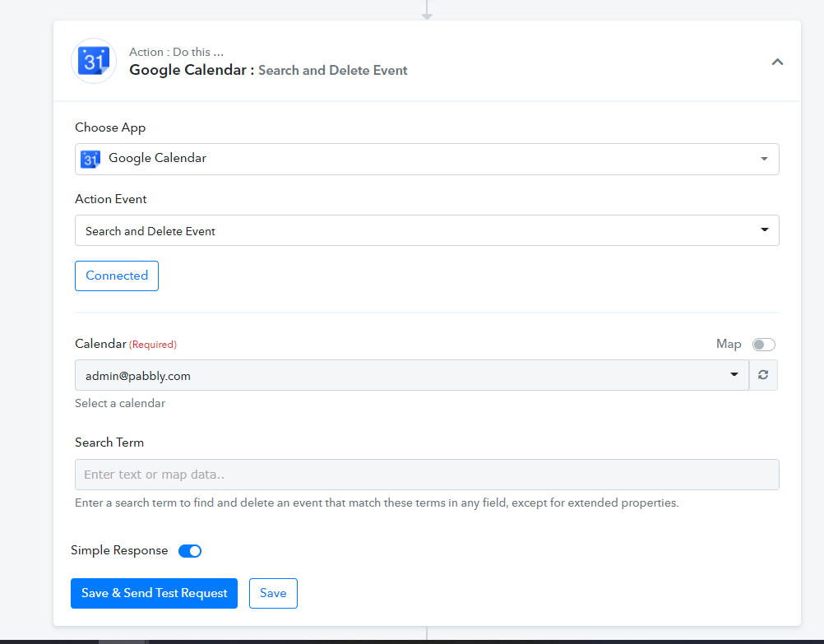This screenshot has width=824, height=644.
Task: Click the 'Select a calendar' hint text
Action: coord(120,403)
